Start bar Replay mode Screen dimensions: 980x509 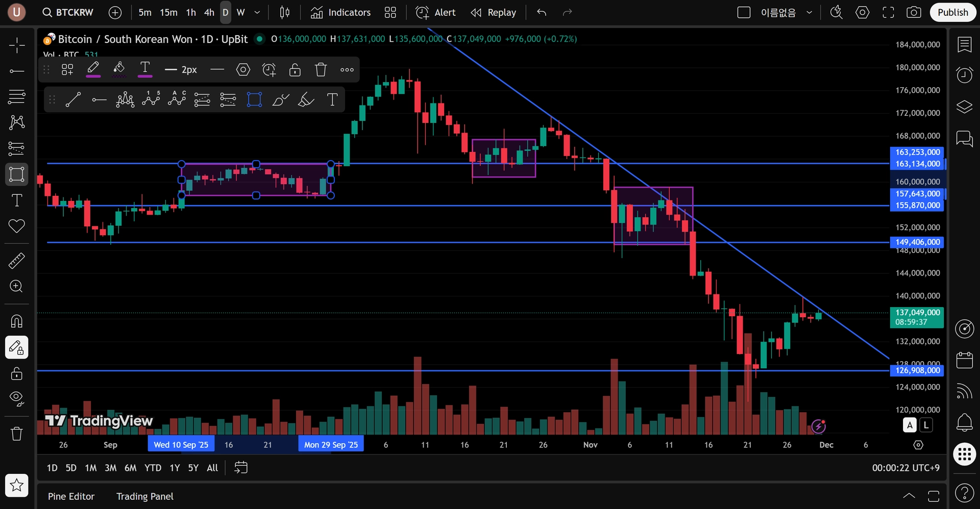click(493, 13)
